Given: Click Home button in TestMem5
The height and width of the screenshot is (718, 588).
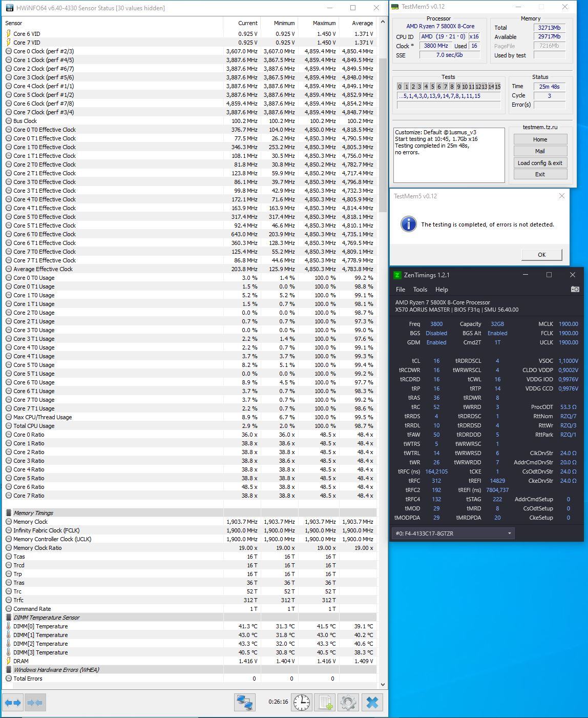Looking at the screenshot, I should pos(540,139).
